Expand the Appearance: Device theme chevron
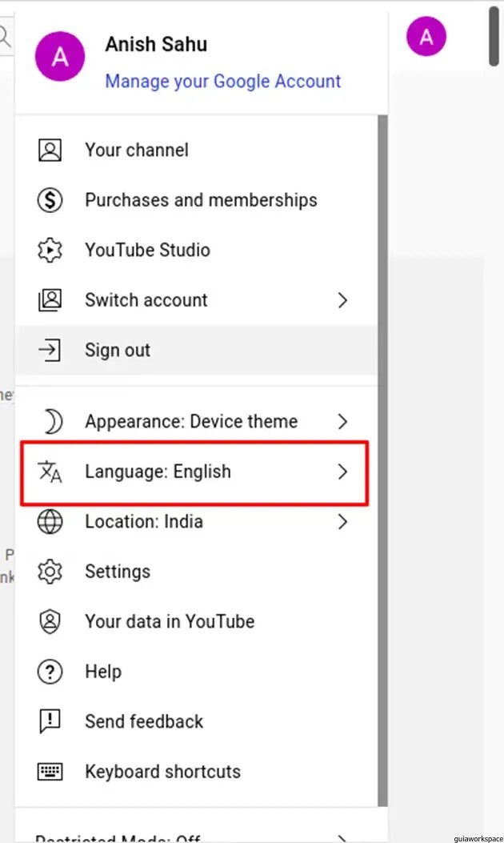The image size is (504, 843). click(x=342, y=421)
